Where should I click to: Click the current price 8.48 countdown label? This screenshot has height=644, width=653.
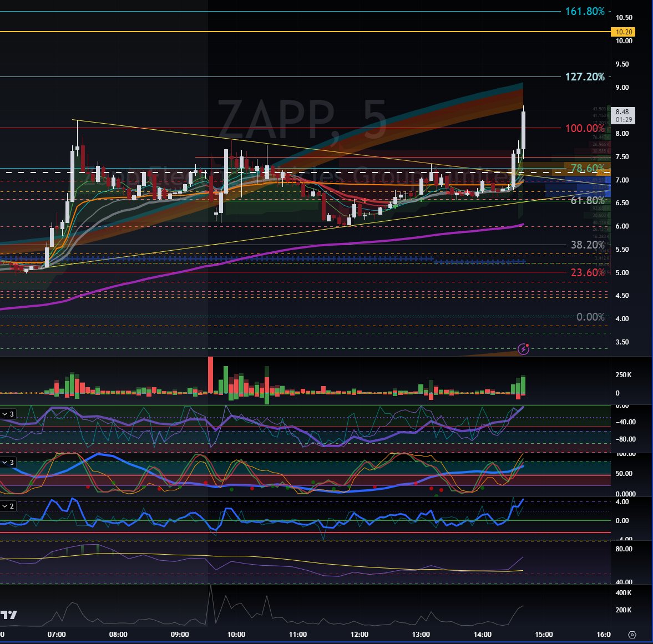(623, 115)
